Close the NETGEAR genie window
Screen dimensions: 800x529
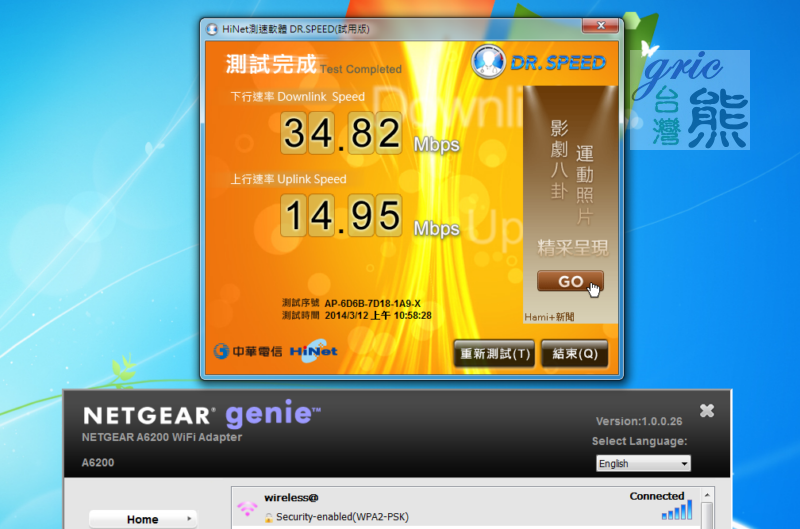[707, 411]
